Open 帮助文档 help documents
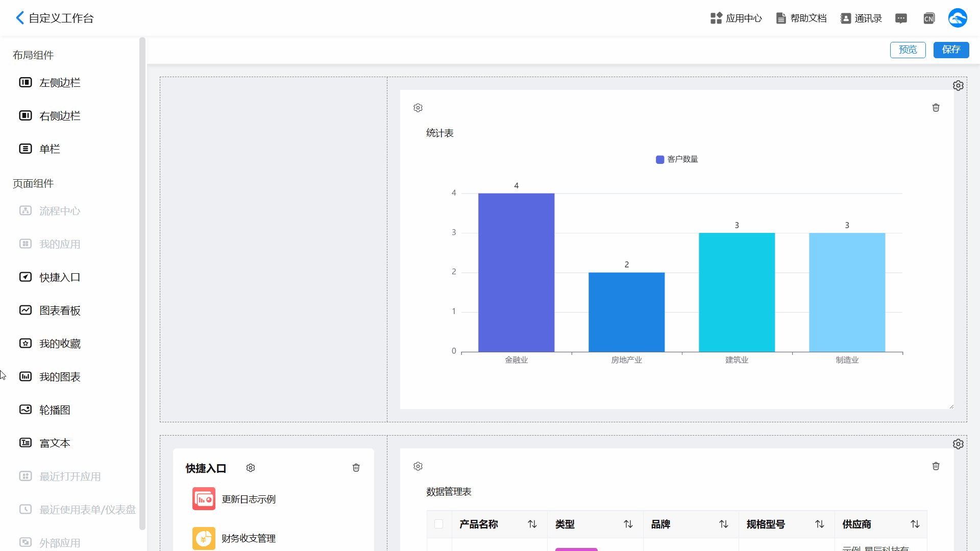980x551 pixels. (801, 18)
